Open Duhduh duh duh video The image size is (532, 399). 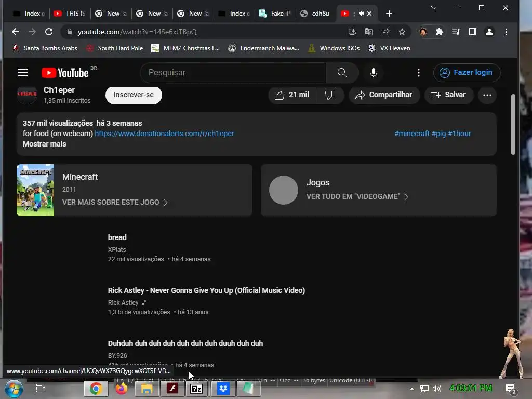click(185, 343)
